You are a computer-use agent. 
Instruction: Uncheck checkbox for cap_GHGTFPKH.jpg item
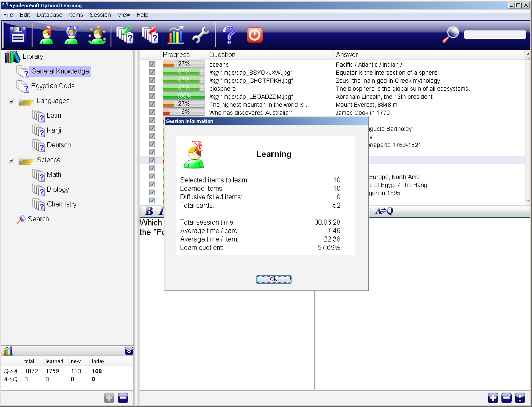152,80
